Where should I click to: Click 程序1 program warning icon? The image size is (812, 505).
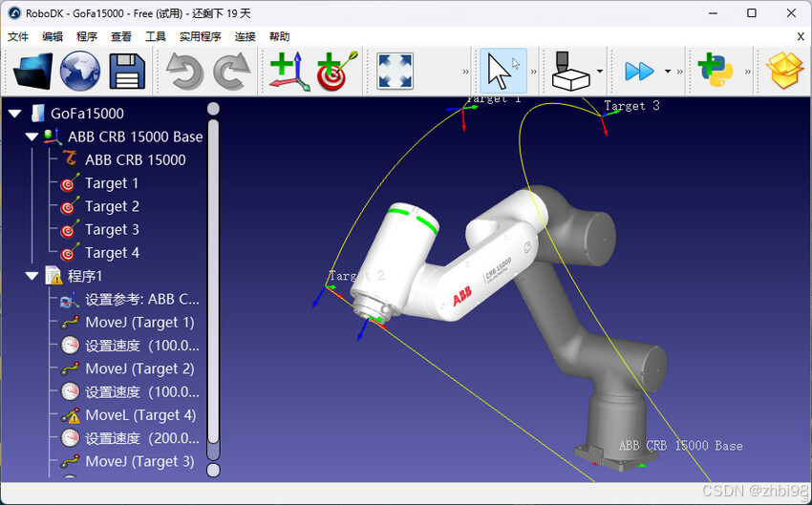click(53, 276)
